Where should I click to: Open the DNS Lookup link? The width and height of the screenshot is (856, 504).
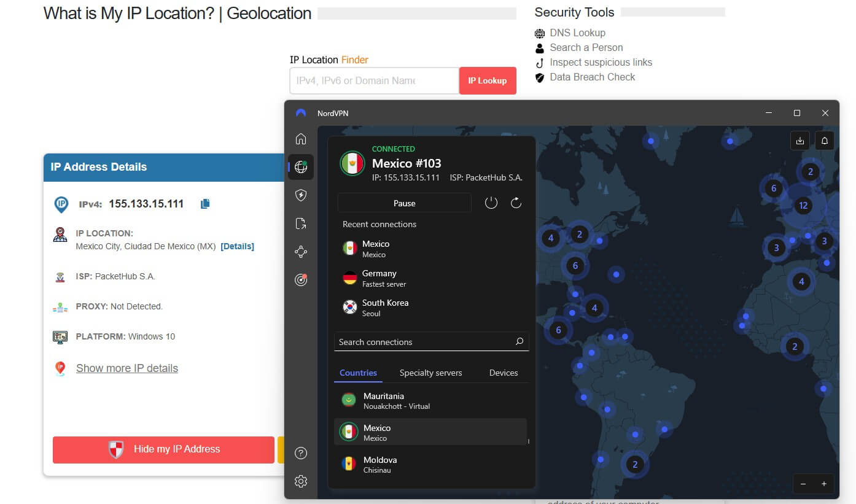[x=578, y=33]
